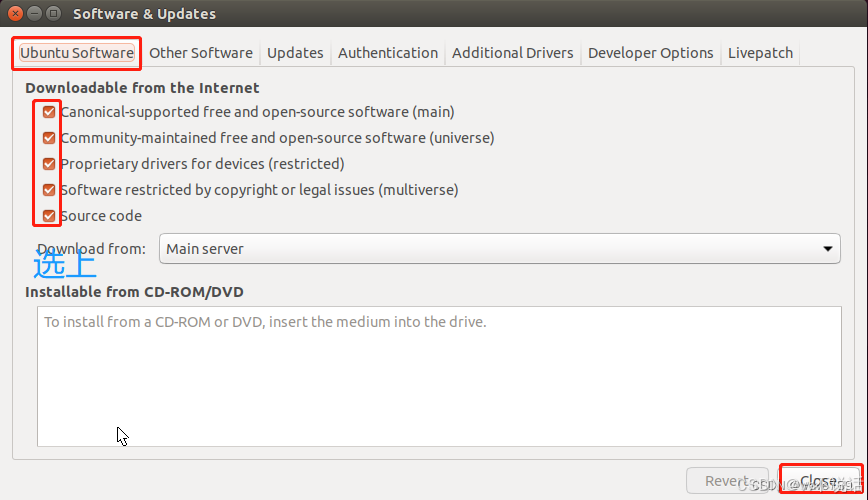868x500 pixels.
Task: Click the Revert button
Action: pos(727,481)
